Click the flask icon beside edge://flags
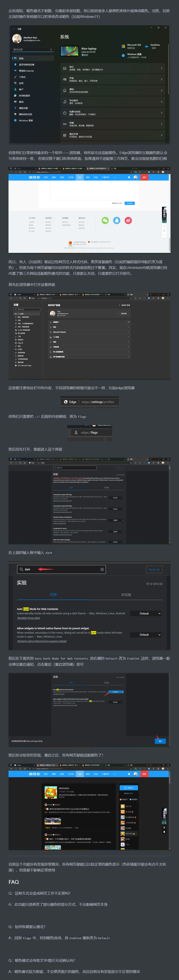Image resolution: width=179 pixels, height=980 pixels. click(76, 433)
